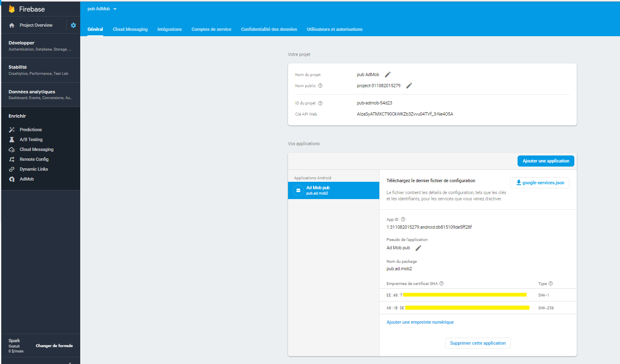Click the Firebase flame logo
Viewport: 620px width, 364px height.
(x=12, y=9)
